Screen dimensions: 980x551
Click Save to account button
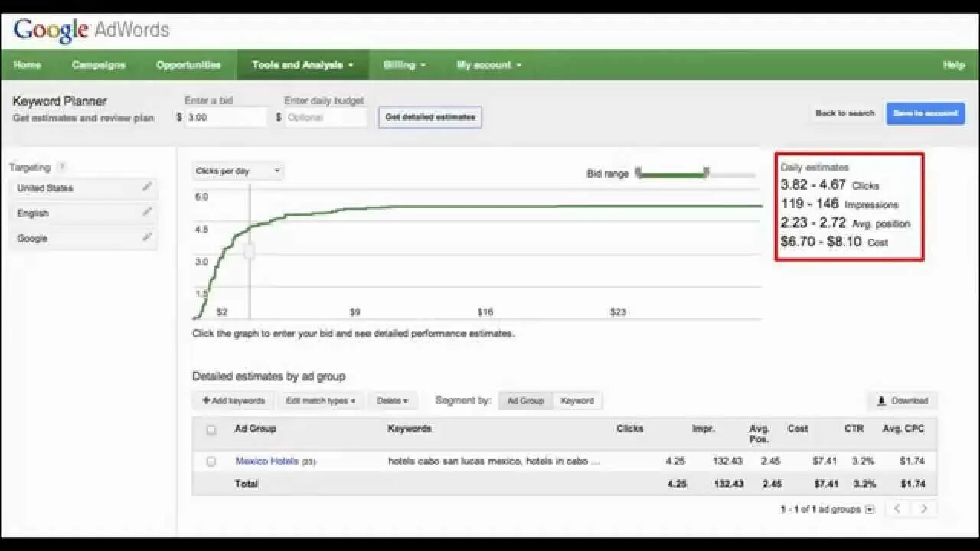tap(926, 113)
